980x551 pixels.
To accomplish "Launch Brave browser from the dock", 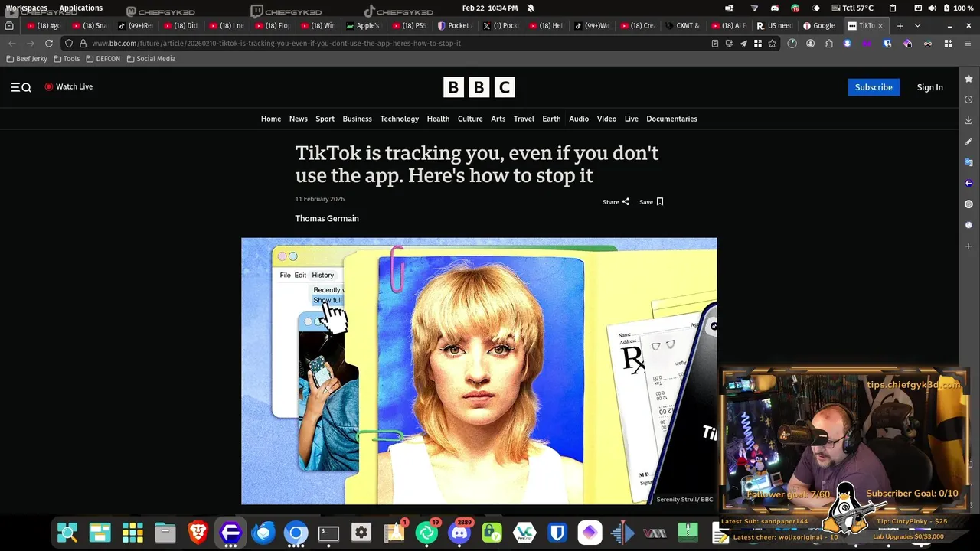I will 198,533.
